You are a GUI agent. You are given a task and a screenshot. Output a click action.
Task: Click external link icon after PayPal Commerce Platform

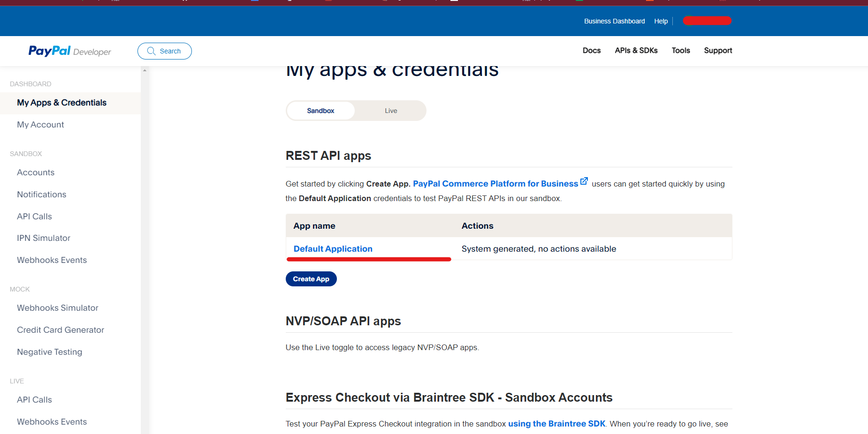click(x=584, y=181)
